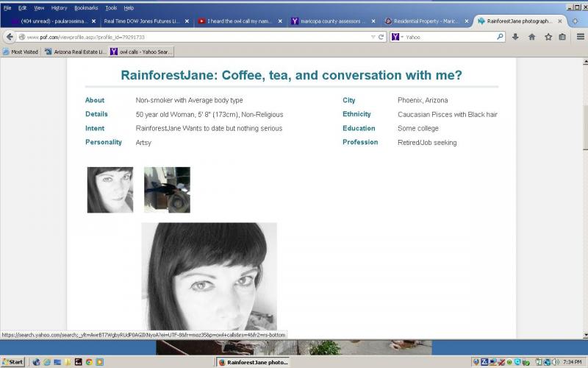Image resolution: width=588 pixels, height=368 pixels.
Task: Bookmark this page with the star icon
Action: (548, 37)
